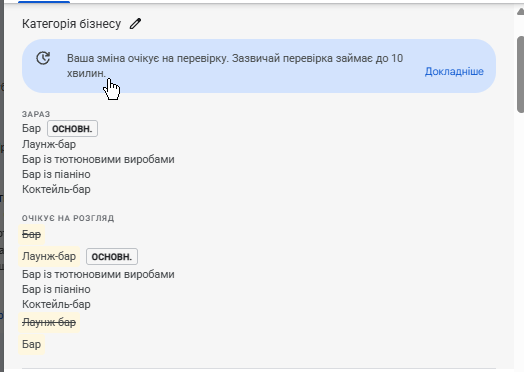Click the ЗАРАЗ section label
Viewport: 524px width, 372px height.
(36, 114)
